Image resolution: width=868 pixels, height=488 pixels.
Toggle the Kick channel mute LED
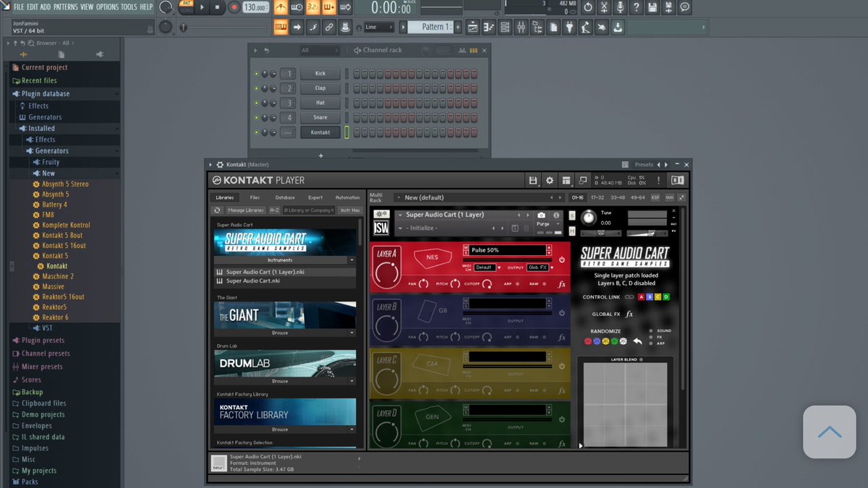pos(256,74)
